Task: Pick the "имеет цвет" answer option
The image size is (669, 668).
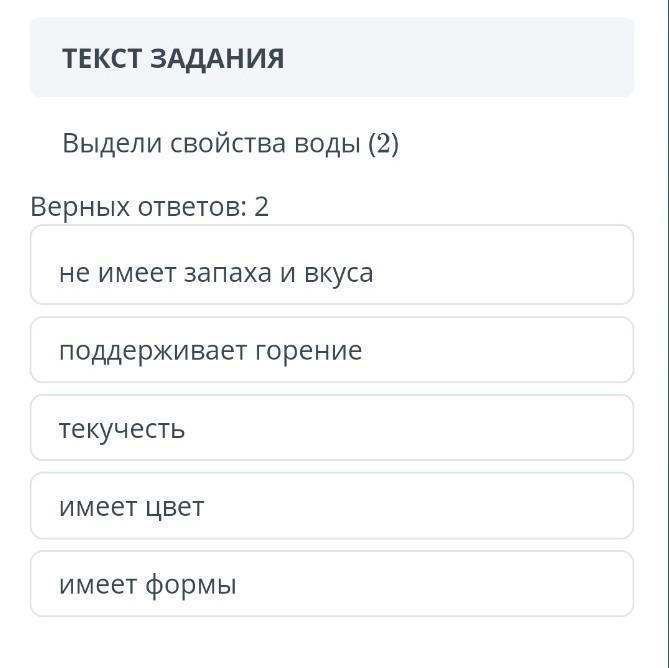Action: point(331,507)
